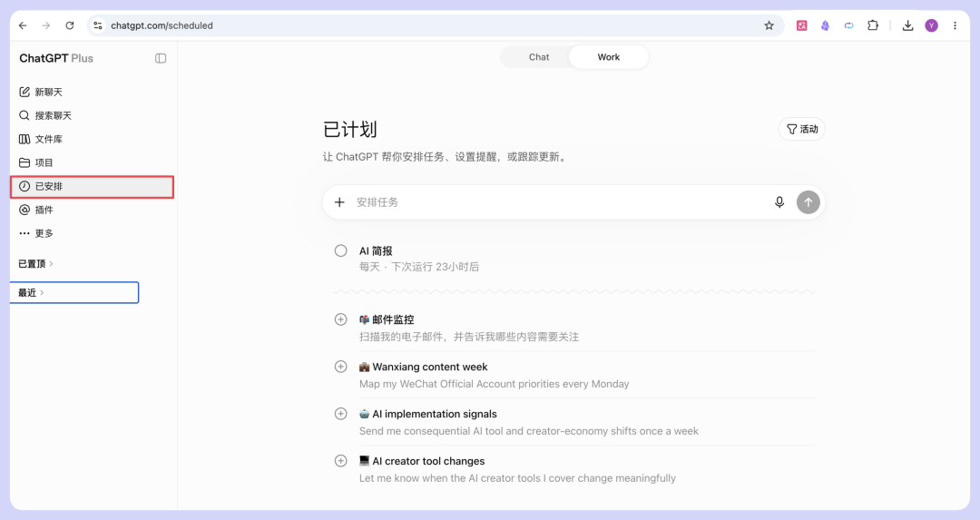Bookmark this page with the star icon

coord(769,25)
